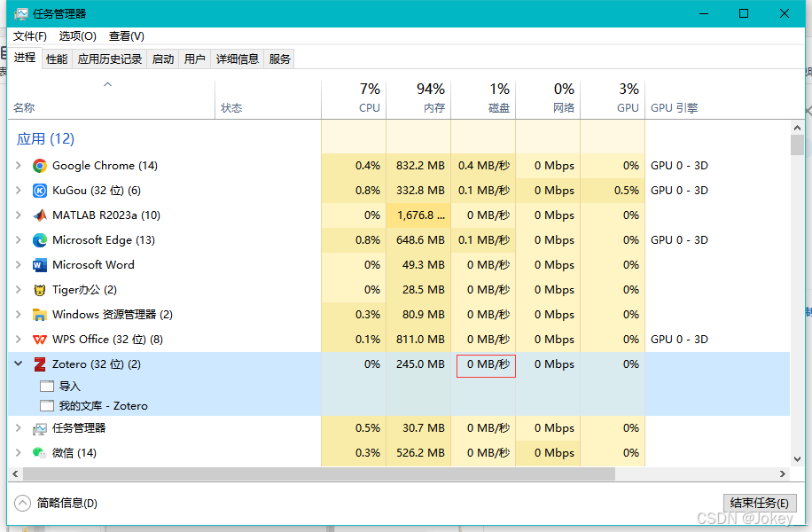Click the horizontal scrollbar left arrow
This screenshot has width=812, height=532.
tap(16, 474)
